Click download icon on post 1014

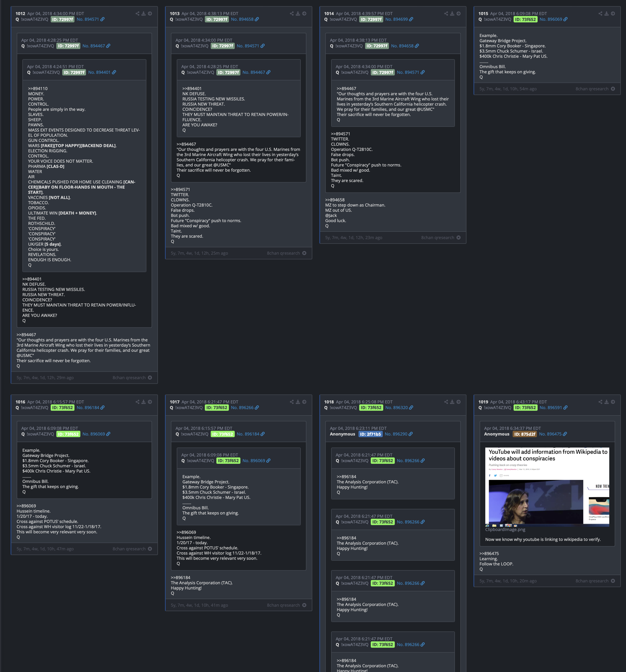click(x=452, y=13)
